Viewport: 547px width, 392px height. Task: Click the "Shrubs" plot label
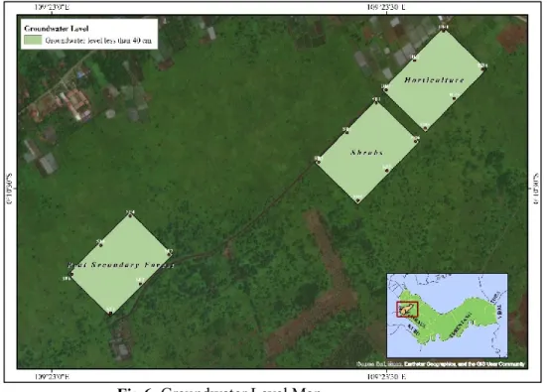367,153
